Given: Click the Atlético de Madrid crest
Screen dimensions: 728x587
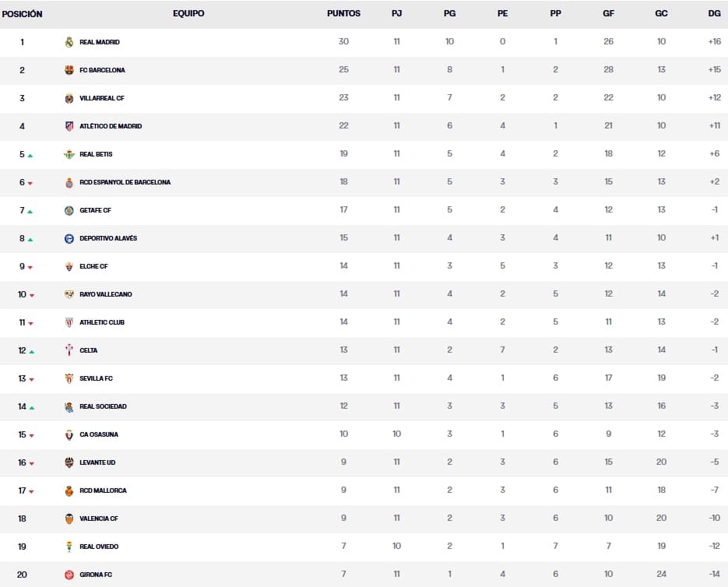Looking at the screenshot, I should pos(69,126).
